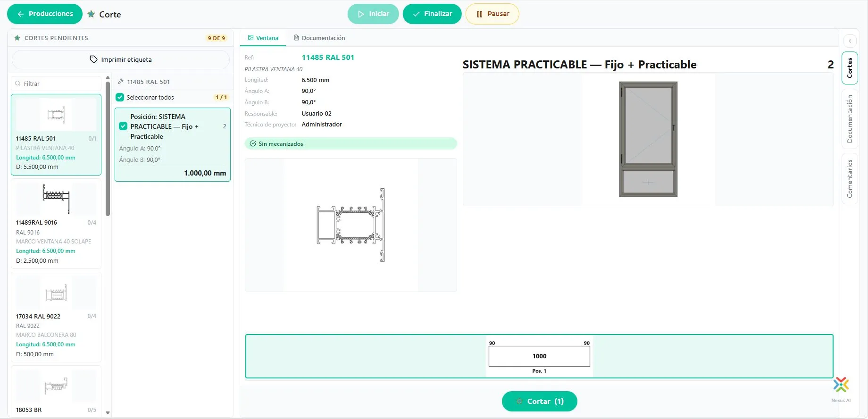
Task: Click the green Ref value 11485 RAL 501
Action: 328,58
